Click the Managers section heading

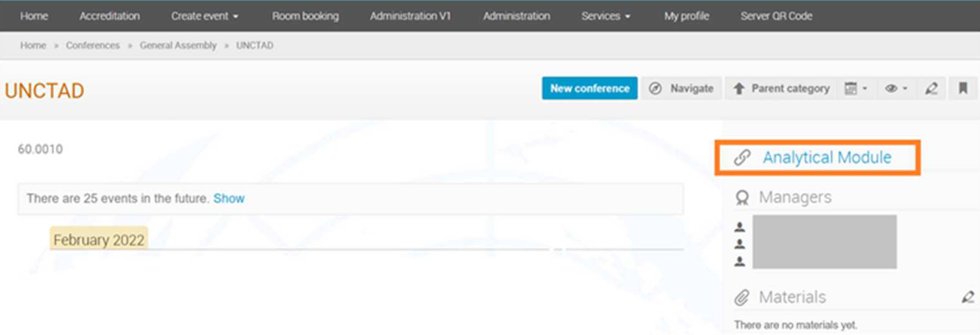coord(795,197)
